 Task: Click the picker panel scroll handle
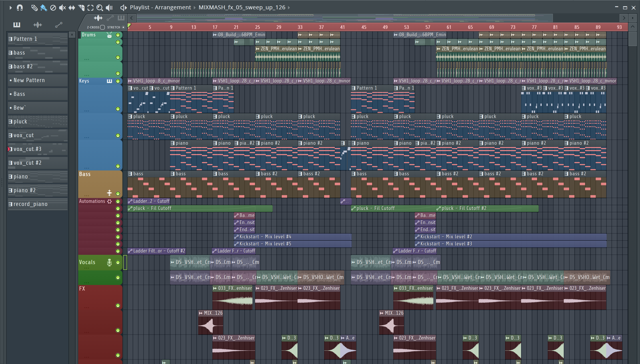point(72,35)
